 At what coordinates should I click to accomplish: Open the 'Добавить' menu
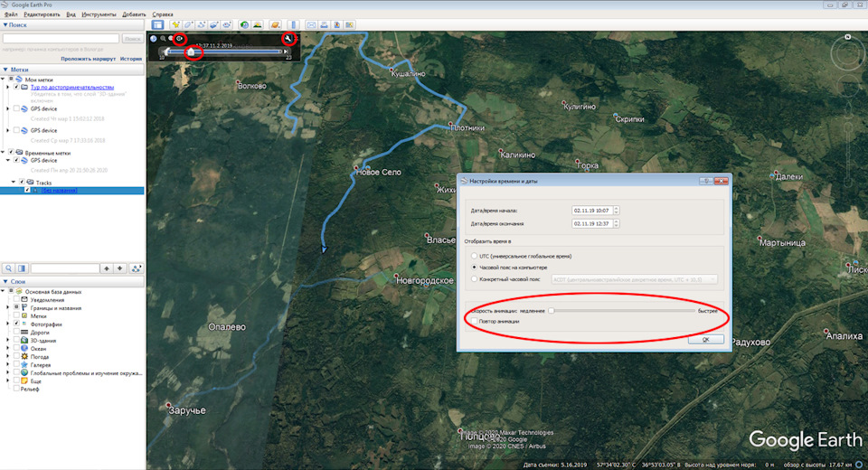(134, 14)
